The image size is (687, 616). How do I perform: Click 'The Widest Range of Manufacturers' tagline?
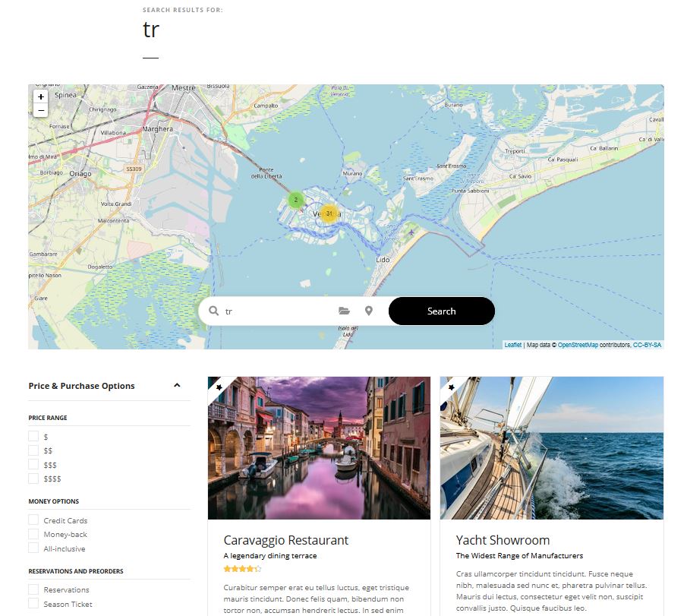pyautogui.click(x=519, y=555)
